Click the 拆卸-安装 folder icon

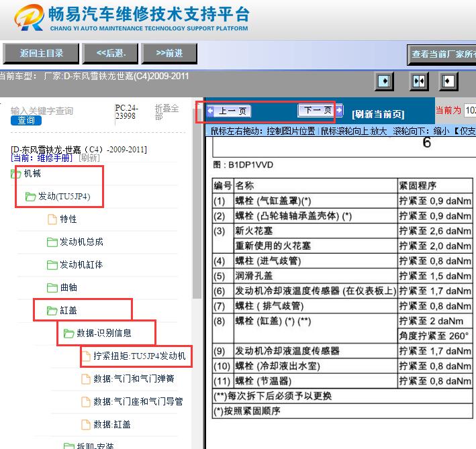(x=69, y=446)
